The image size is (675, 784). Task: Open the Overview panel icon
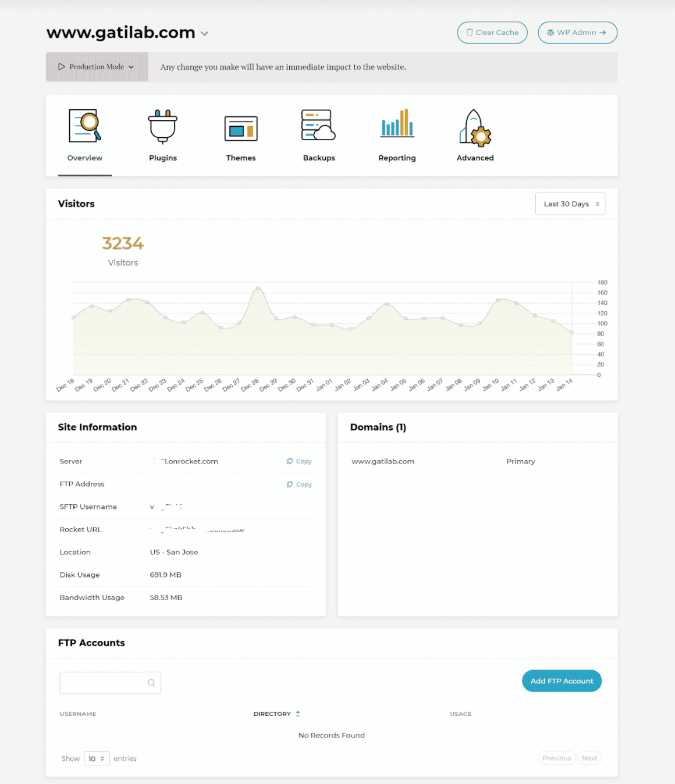coord(84,125)
